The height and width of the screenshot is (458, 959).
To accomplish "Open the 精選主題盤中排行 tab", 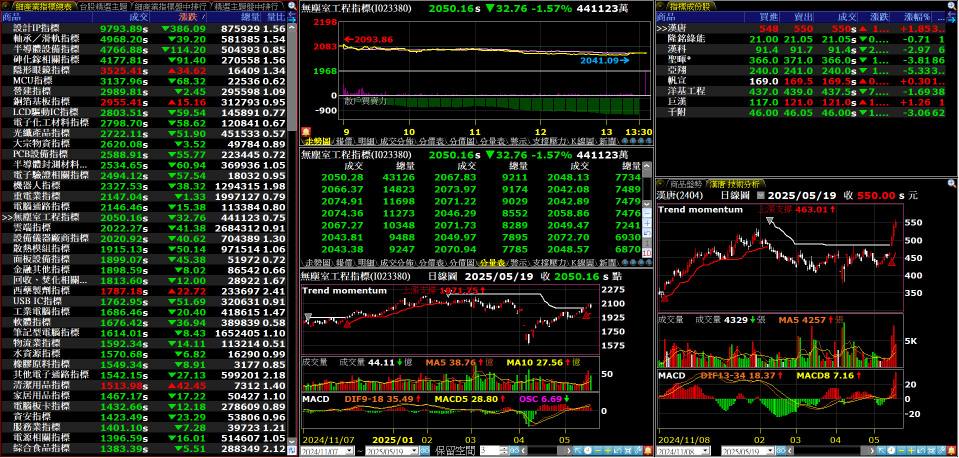I will pos(248,6).
